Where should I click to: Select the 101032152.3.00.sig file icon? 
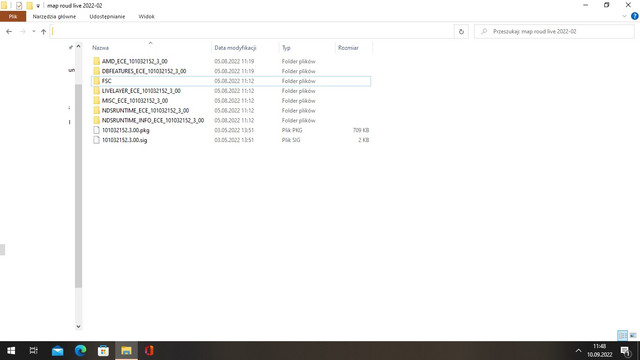[96, 140]
